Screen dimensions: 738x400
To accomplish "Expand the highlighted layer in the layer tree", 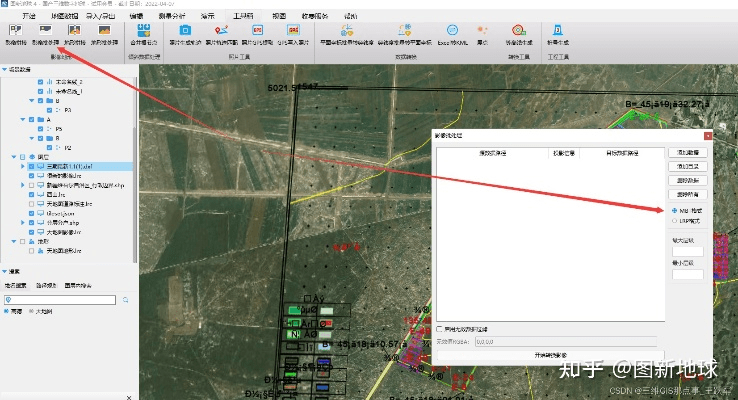I will point(23,166).
